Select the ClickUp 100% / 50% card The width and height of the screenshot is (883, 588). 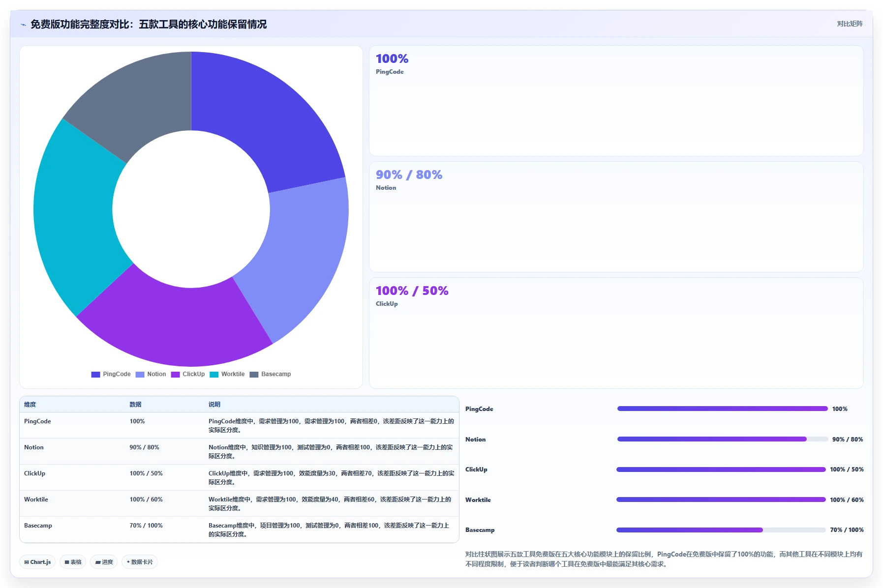(x=616, y=333)
